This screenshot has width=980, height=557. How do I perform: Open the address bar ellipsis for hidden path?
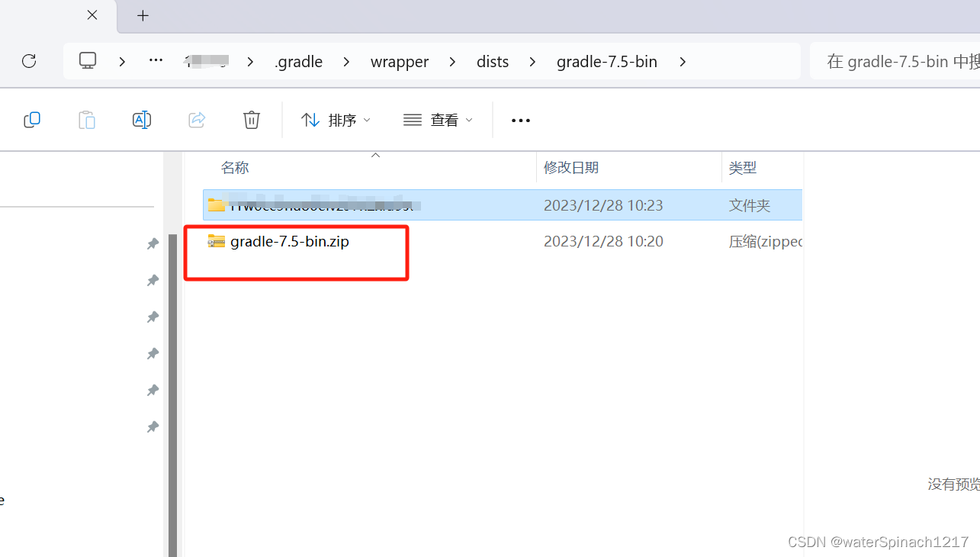tap(156, 60)
